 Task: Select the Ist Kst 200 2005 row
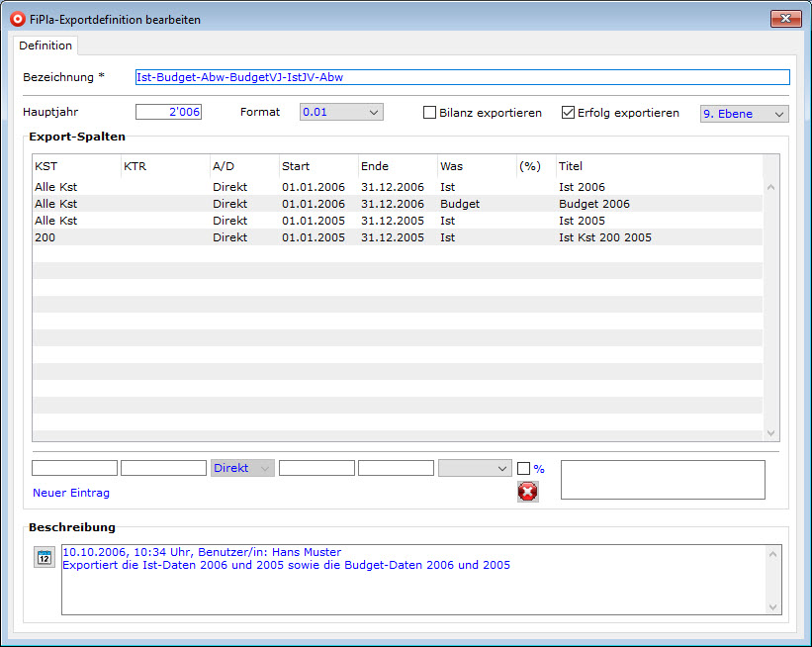tap(396, 237)
